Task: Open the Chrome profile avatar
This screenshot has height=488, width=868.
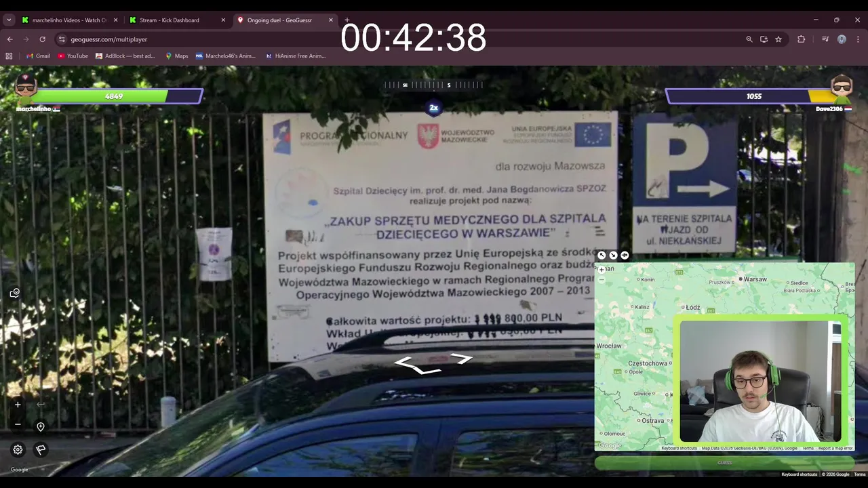Action: pyautogui.click(x=842, y=39)
